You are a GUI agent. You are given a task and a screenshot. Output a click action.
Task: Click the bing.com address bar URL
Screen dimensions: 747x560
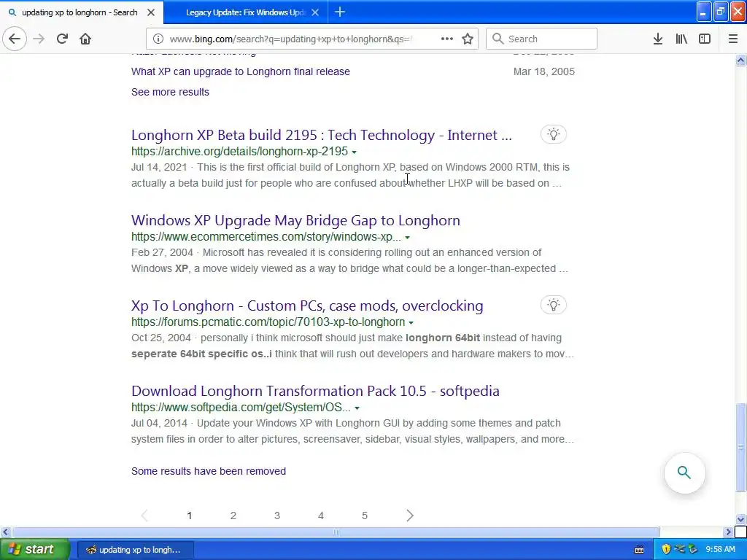pyautogui.click(x=290, y=39)
